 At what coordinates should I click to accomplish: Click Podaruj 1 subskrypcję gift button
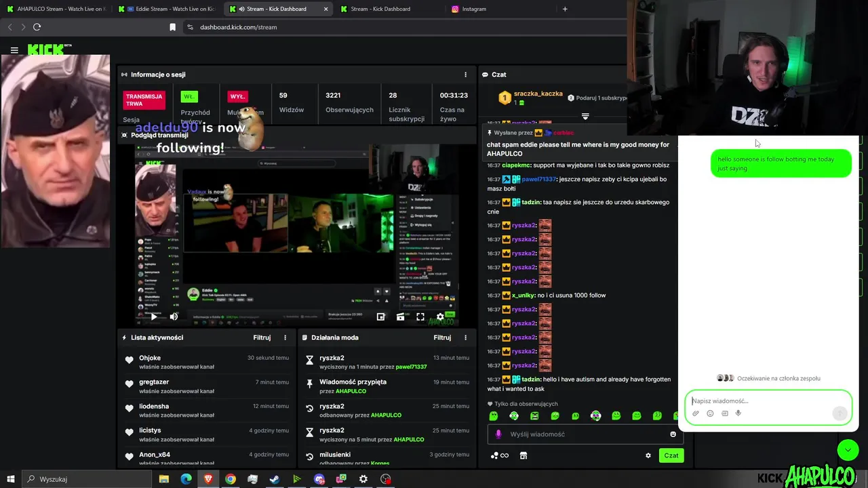coord(597,98)
